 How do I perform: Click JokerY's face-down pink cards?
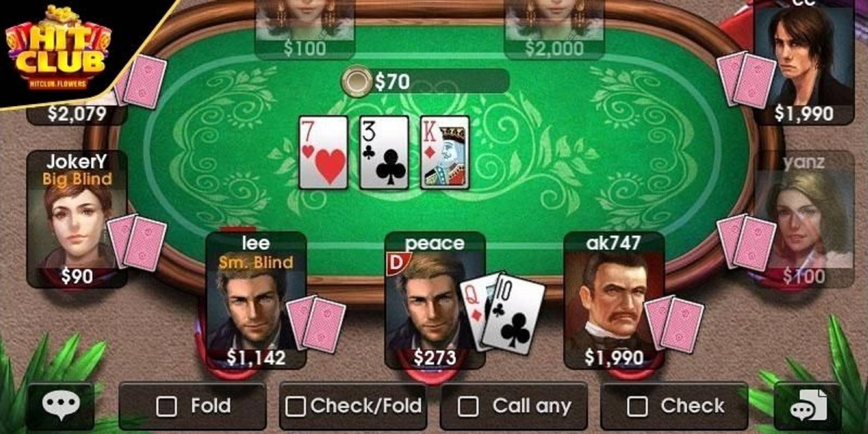click(x=137, y=242)
